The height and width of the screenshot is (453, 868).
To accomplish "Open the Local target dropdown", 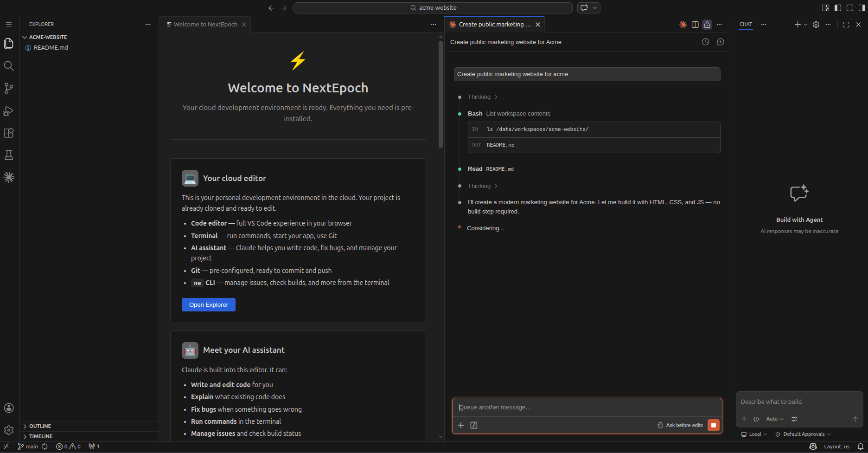I will pyautogui.click(x=754, y=434).
